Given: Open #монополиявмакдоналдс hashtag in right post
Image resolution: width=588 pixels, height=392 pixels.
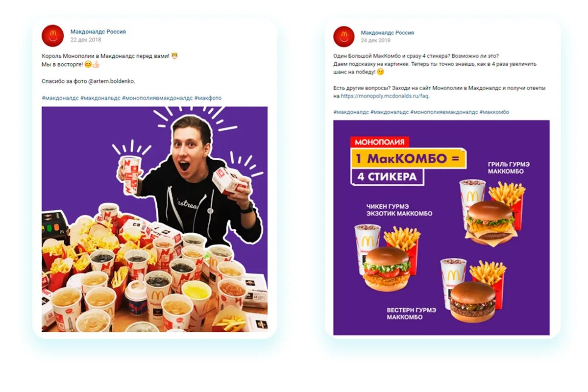Looking at the screenshot, I should click(x=444, y=112).
